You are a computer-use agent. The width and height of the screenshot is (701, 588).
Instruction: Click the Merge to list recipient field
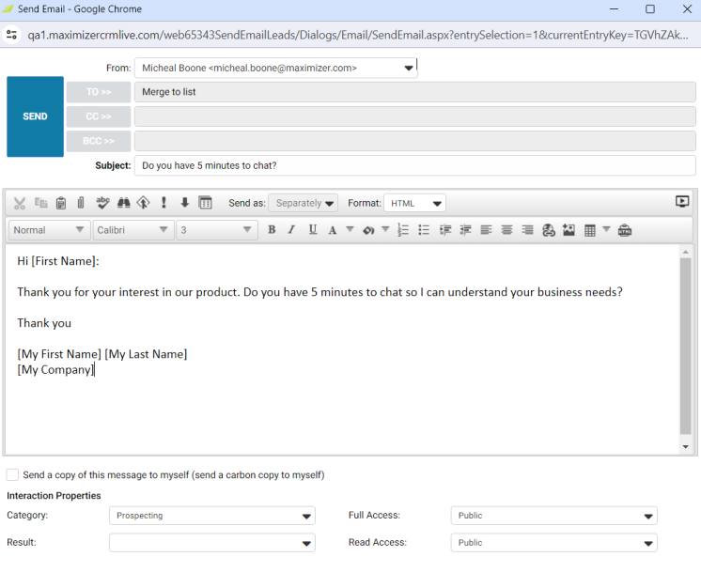tap(415, 92)
